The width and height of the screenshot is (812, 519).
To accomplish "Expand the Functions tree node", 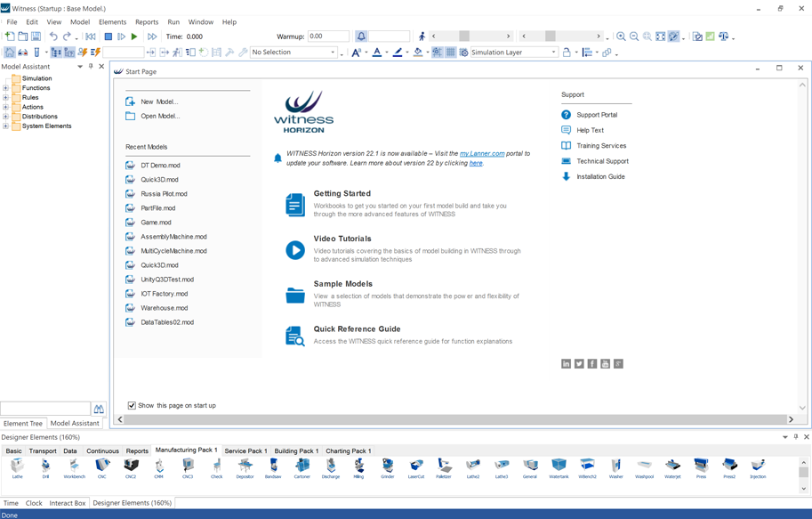I will click(5, 87).
